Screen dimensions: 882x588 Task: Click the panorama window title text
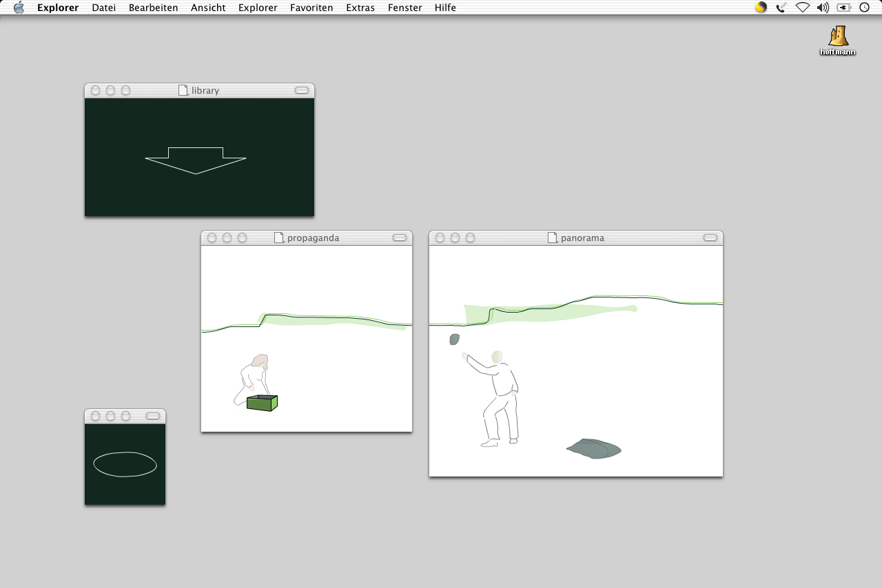coord(582,238)
